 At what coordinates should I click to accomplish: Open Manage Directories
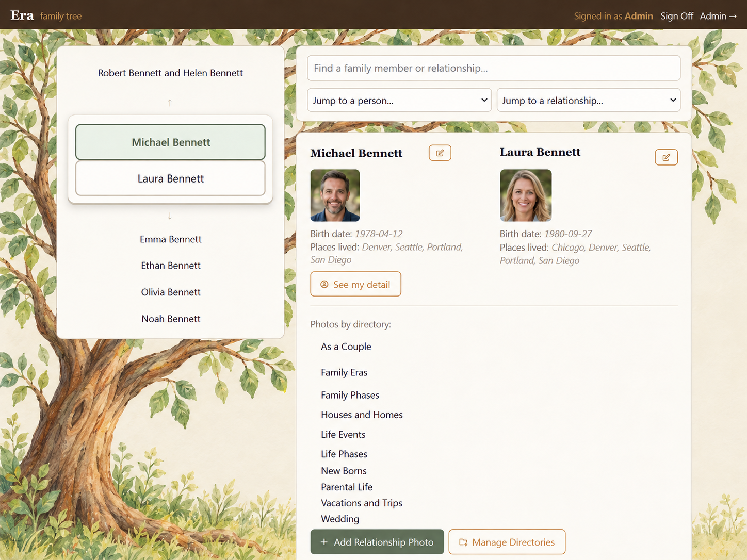(507, 542)
